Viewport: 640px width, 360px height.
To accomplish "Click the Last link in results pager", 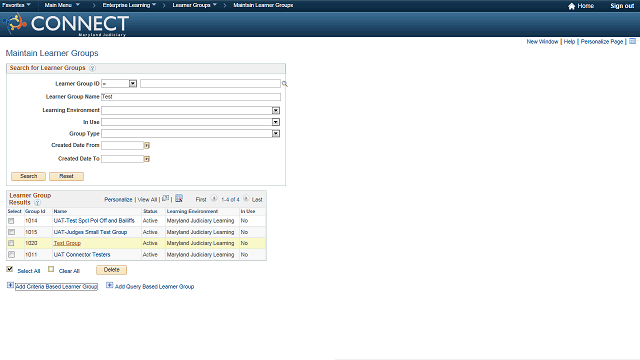I will [x=257, y=200].
